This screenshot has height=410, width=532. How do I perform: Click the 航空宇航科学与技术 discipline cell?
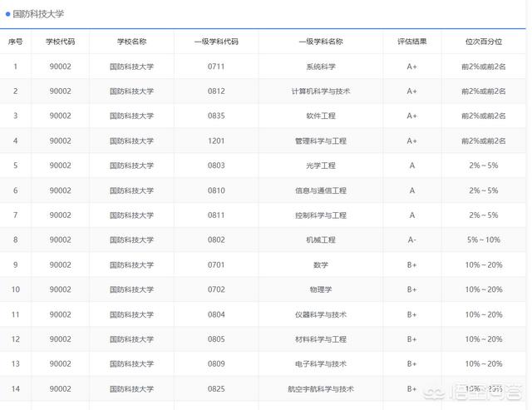(321, 389)
